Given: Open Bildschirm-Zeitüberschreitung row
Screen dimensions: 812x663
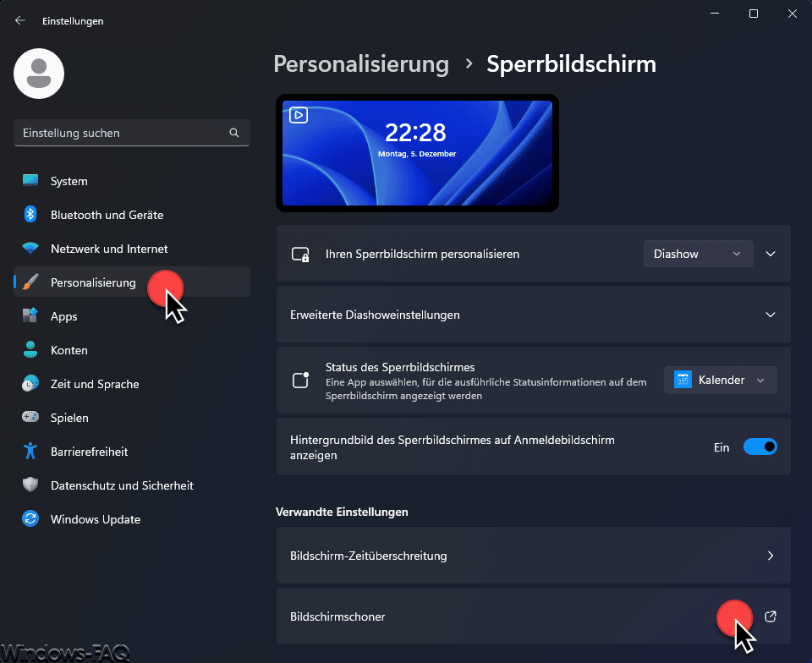Looking at the screenshot, I should [534, 556].
